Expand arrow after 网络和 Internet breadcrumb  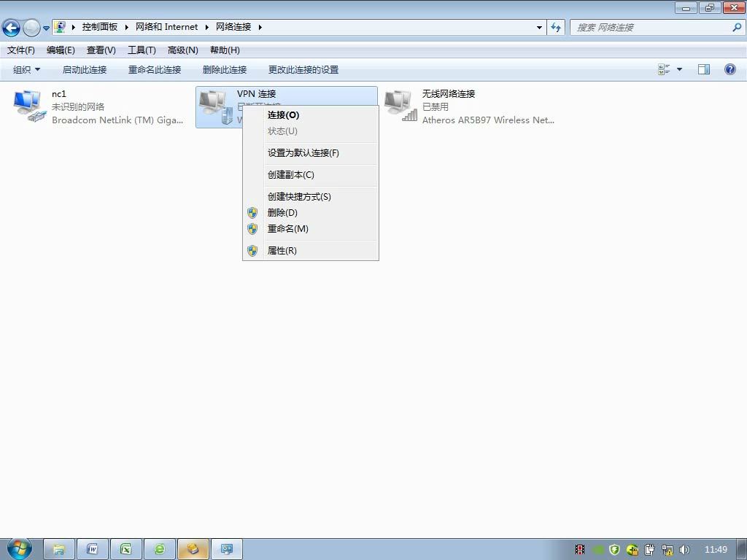pos(207,27)
